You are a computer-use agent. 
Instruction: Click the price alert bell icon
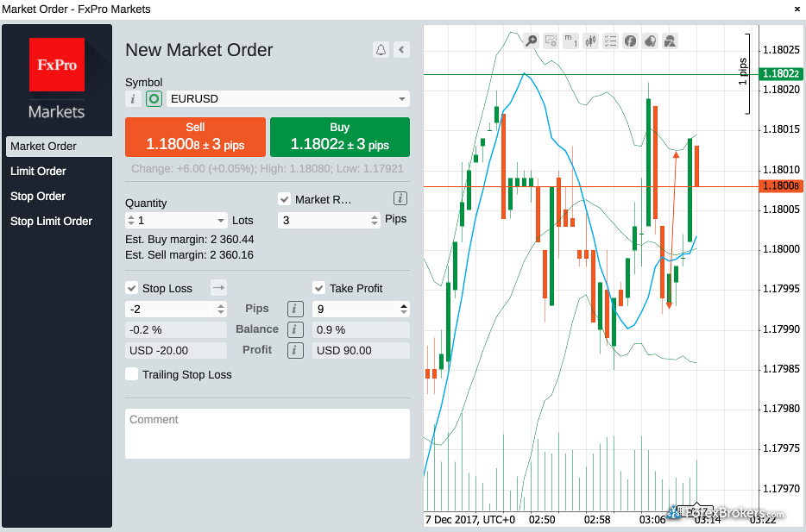[381, 50]
